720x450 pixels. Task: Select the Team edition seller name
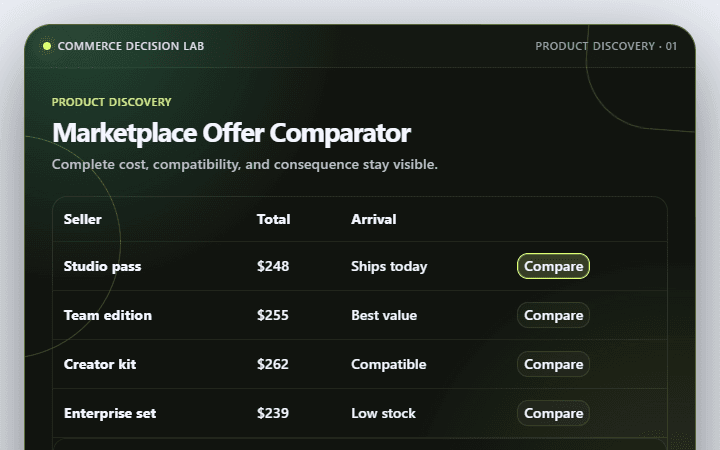[108, 315]
